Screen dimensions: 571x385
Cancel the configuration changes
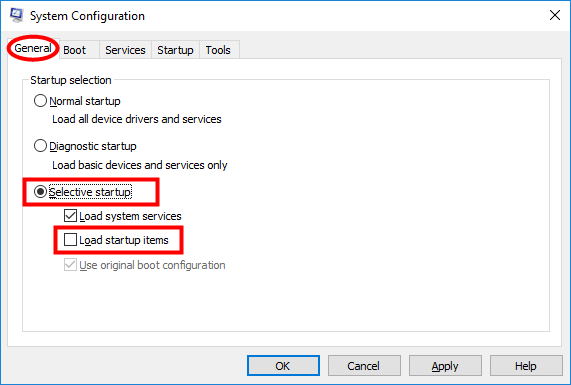click(364, 366)
